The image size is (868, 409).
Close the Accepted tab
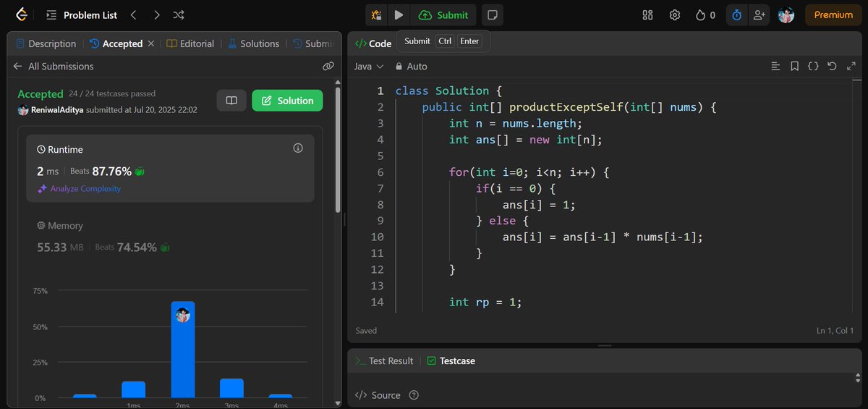click(x=150, y=43)
